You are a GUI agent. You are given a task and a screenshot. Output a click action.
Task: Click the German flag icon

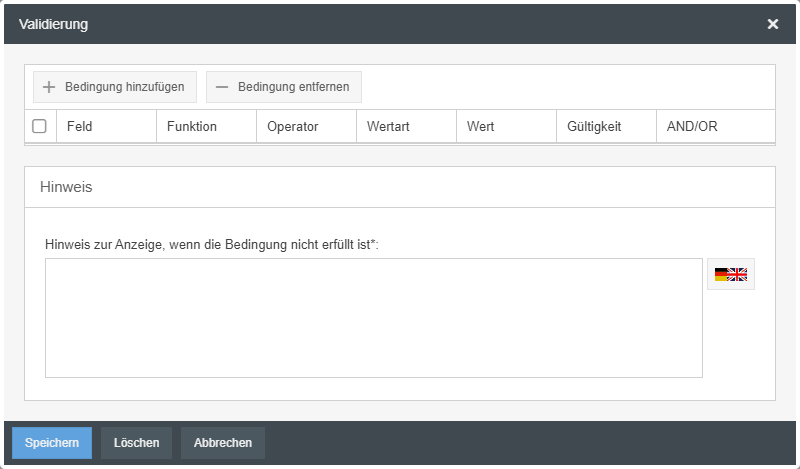tap(722, 274)
